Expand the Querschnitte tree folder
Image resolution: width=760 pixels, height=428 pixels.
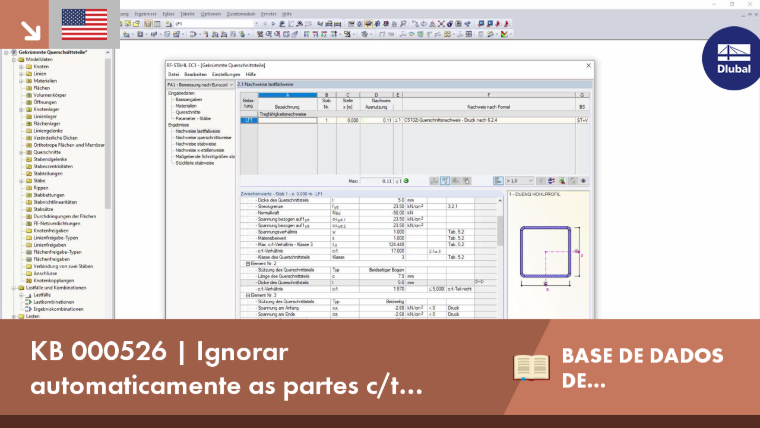(21, 152)
